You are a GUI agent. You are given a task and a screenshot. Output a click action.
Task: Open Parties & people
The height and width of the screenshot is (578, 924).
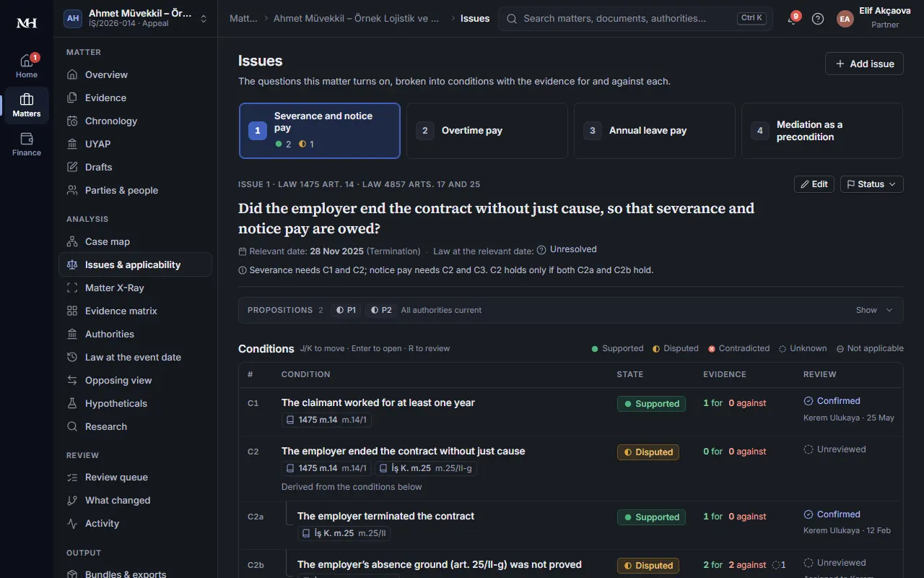click(135, 190)
